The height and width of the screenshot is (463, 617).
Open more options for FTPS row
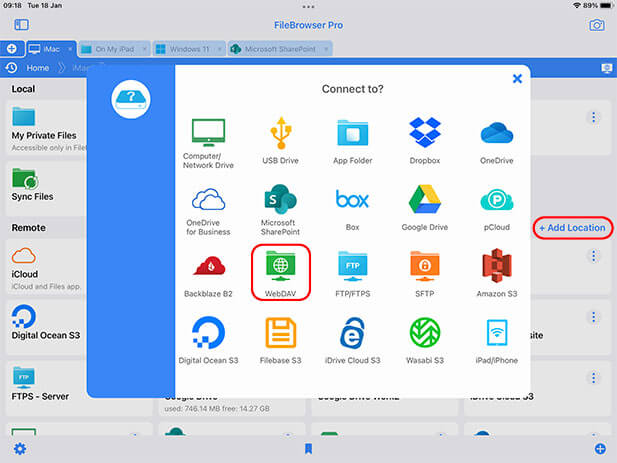pos(593,378)
